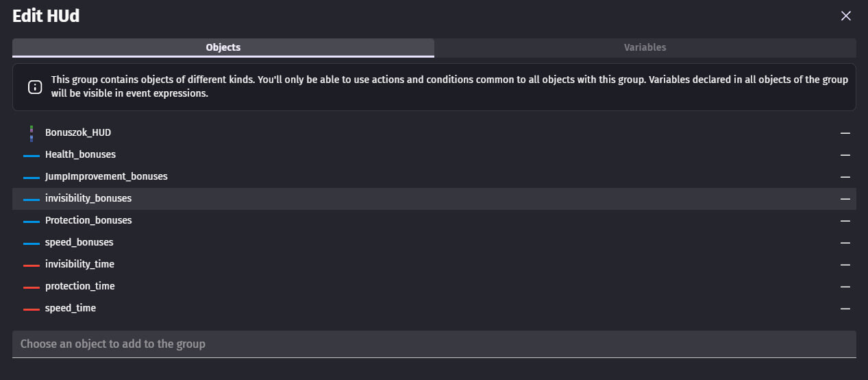The image size is (868, 380).
Task: Select the Protection_bonuses list item
Action: point(434,221)
